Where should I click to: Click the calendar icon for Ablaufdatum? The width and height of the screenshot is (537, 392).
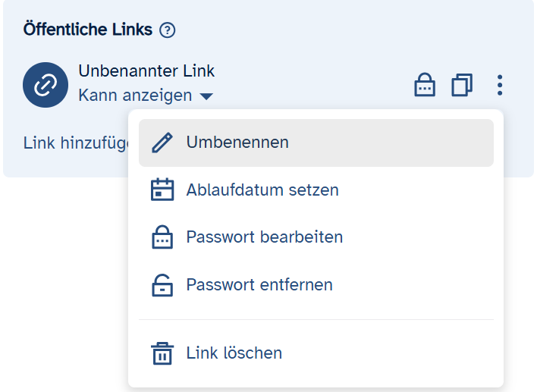coord(162,190)
